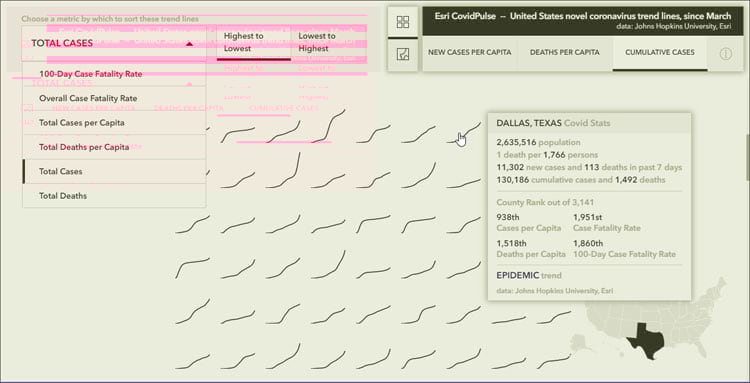750x383 pixels.
Task: Collapse the TOTAL CASES dropdown arrow
Action: coord(189,44)
